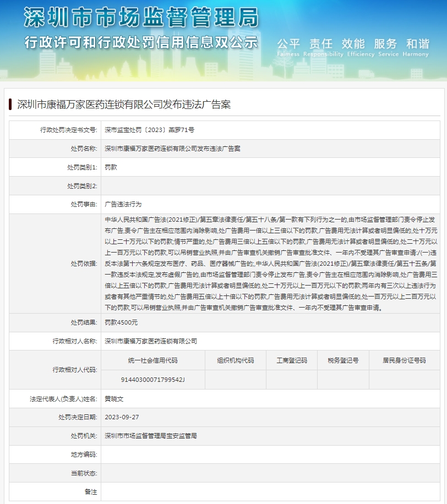Click the label 地方编码
The height and width of the screenshot is (504, 447).
pyautogui.click(x=84, y=454)
